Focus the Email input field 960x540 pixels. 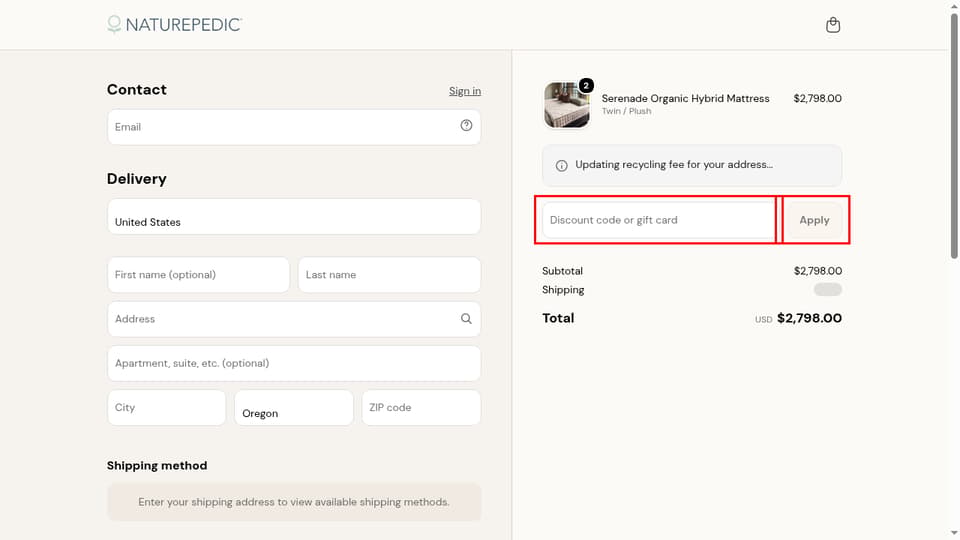[x=294, y=127]
